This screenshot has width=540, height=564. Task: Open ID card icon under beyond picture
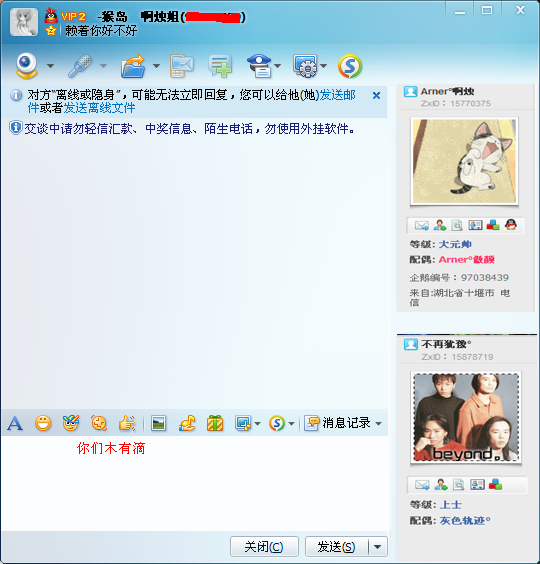click(x=477, y=485)
